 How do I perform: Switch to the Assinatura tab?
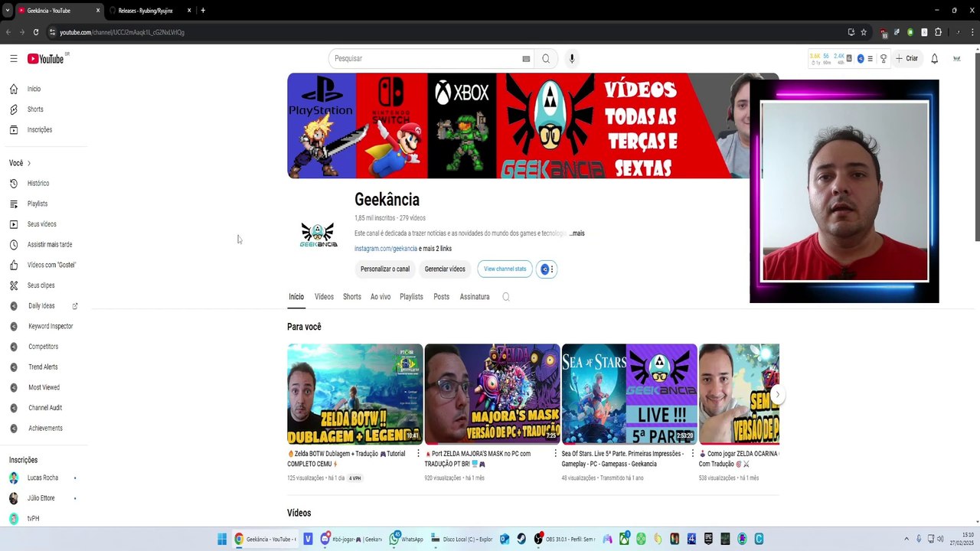coord(475,297)
